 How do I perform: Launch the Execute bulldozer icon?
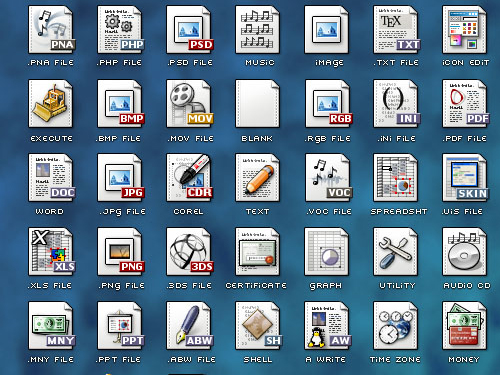(x=50, y=103)
